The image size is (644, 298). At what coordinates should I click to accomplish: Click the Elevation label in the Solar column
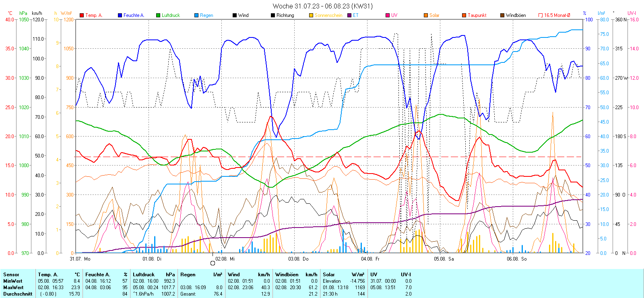coord(332,281)
